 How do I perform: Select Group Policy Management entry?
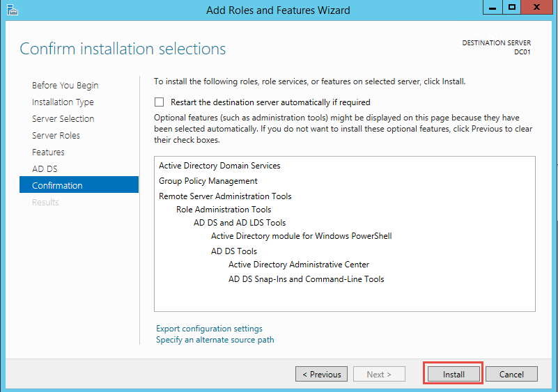tap(208, 181)
